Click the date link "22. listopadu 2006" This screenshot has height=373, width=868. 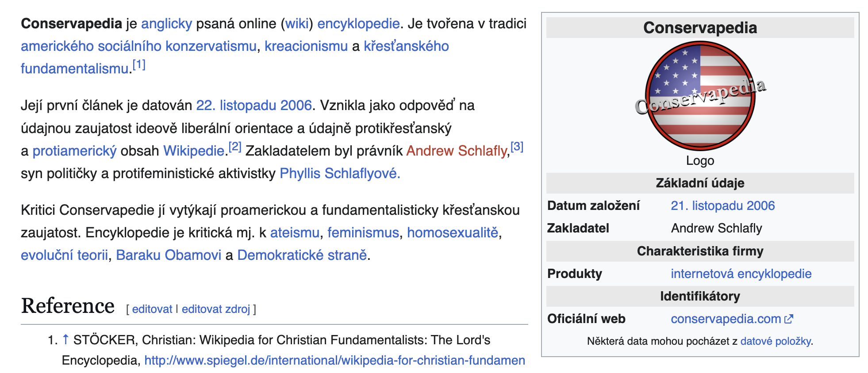[x=254, y=105]
